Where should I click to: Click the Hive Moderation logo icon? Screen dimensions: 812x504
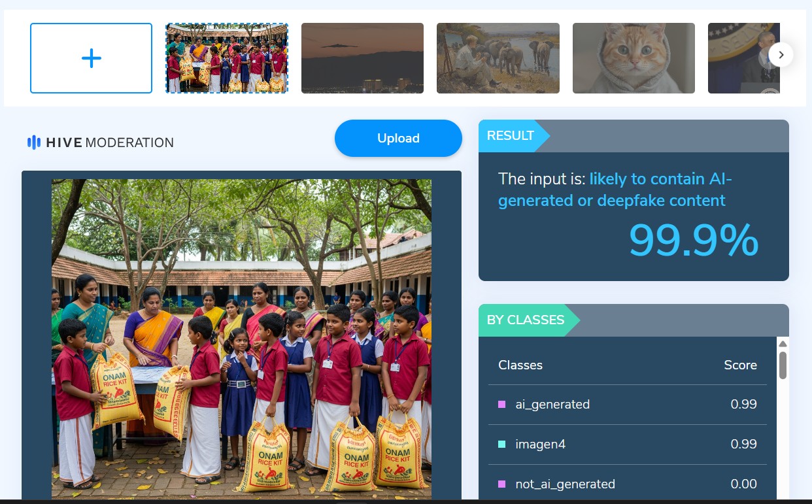coord(34,142)
